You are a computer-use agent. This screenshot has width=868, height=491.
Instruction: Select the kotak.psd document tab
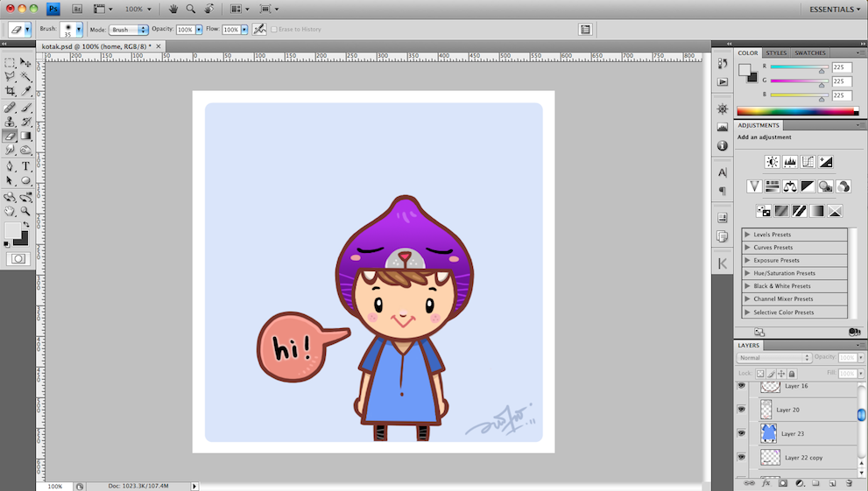tap(98, 46)
